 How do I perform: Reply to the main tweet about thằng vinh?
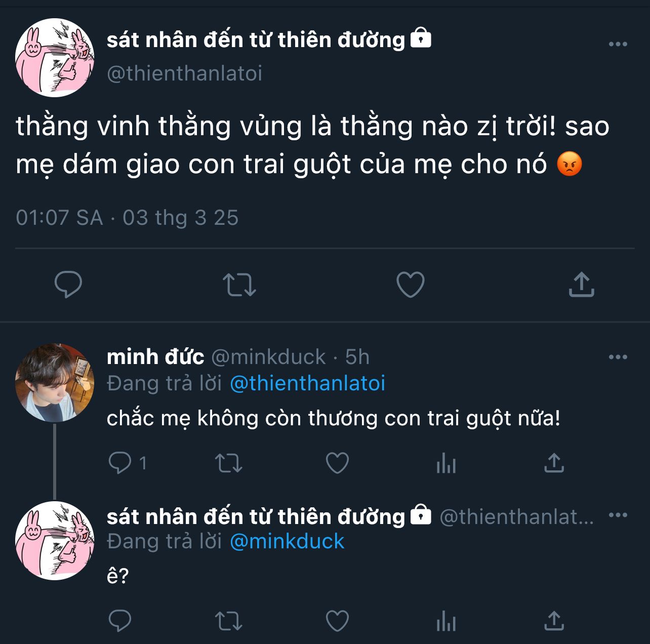pos(68,285)
